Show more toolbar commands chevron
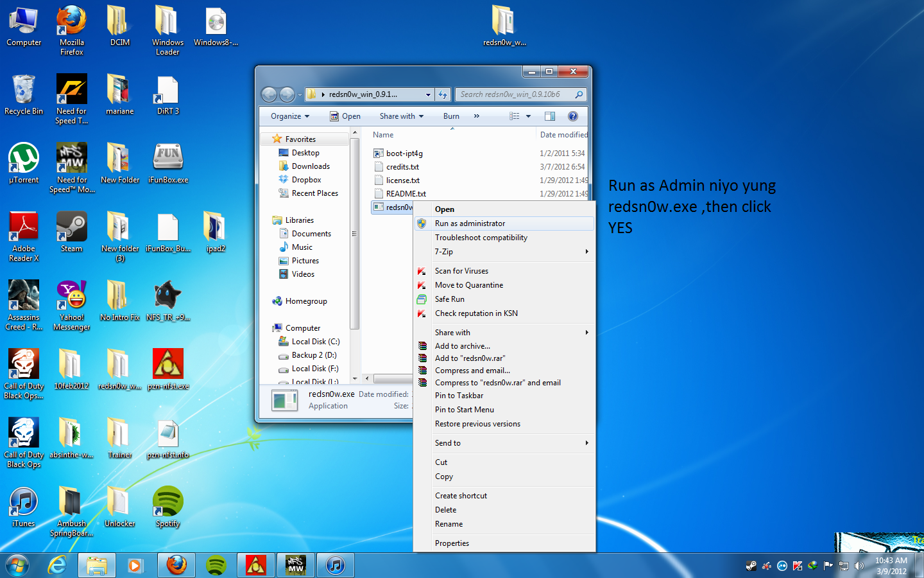Screen dimensions: 924x578 pos(476,116)
